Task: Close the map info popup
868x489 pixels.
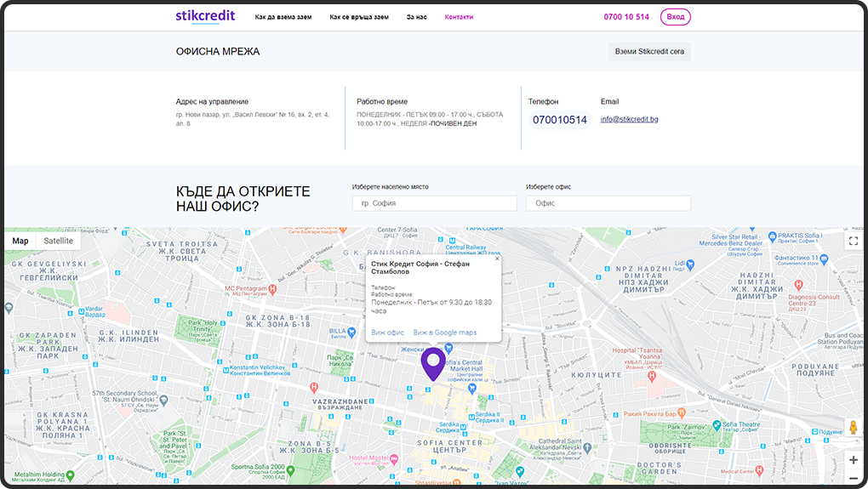Action: pyautogui.click(x=497, y=259)
